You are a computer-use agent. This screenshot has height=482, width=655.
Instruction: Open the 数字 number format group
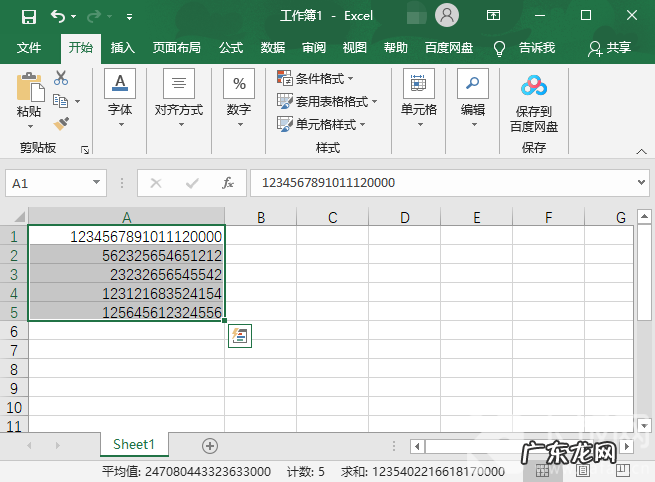[239, 98]
